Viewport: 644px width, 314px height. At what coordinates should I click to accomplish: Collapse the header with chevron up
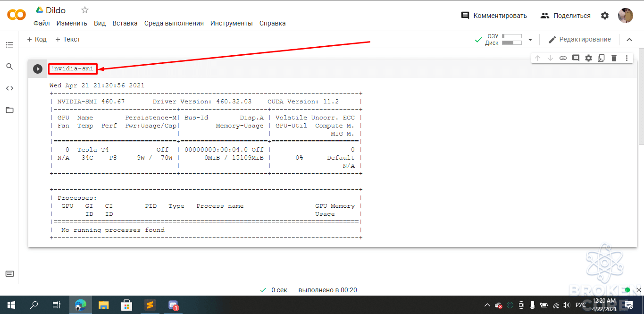[x=629, y=40]
